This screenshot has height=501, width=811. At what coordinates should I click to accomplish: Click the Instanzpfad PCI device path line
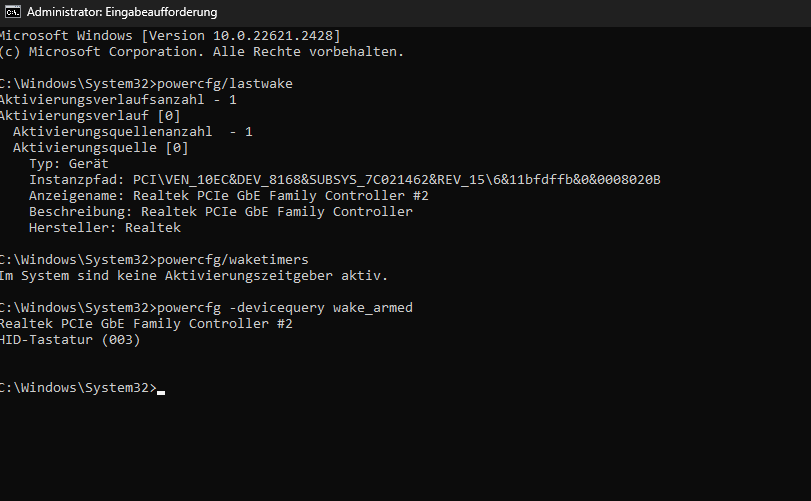click(344, 180)
